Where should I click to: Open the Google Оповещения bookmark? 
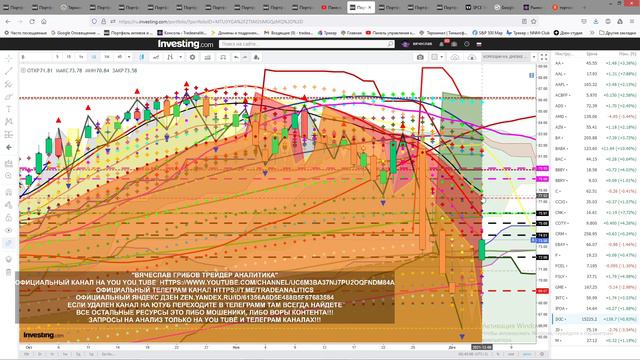point(75,33)
